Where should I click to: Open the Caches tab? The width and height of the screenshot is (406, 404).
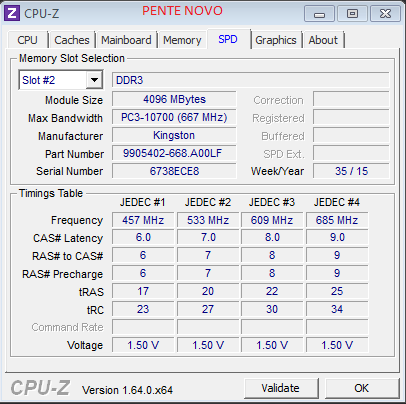click(72, 40)
